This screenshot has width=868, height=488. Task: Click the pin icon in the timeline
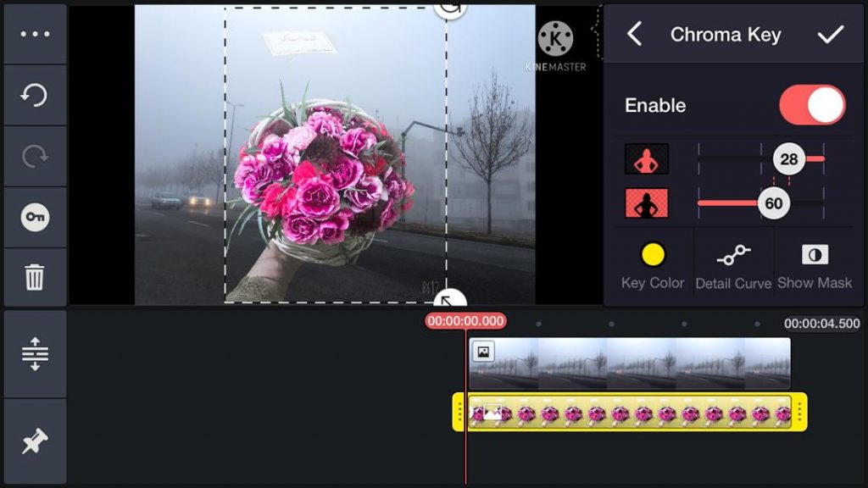35,442
